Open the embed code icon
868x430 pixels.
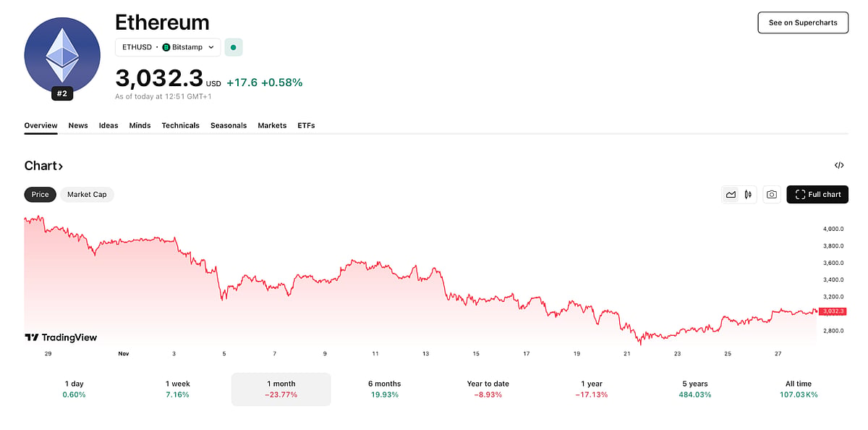pos(839,165)
